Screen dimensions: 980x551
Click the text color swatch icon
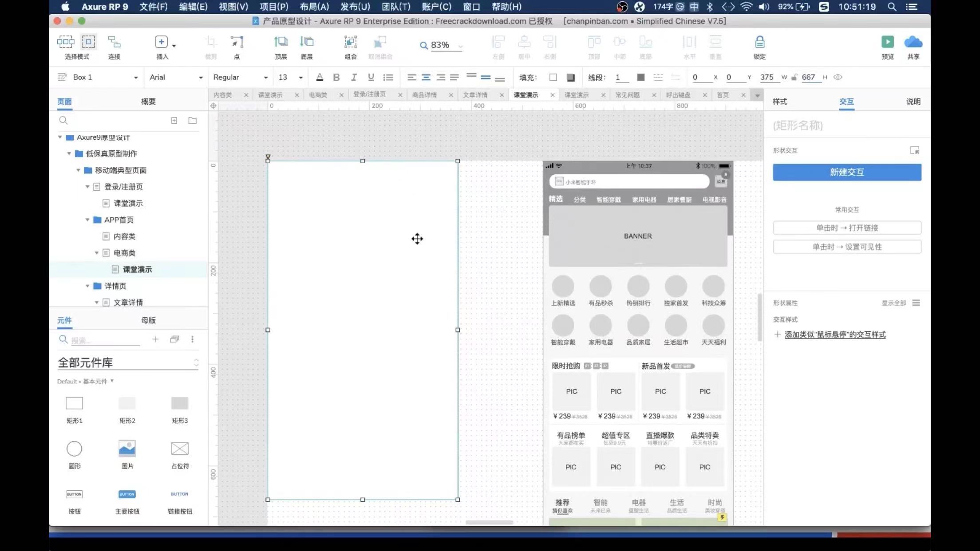click(x=320, y=77)
